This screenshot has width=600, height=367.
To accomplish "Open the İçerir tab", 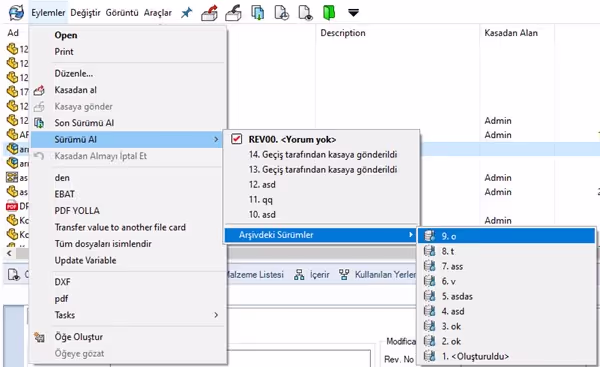I will click(x=312, y=274).
